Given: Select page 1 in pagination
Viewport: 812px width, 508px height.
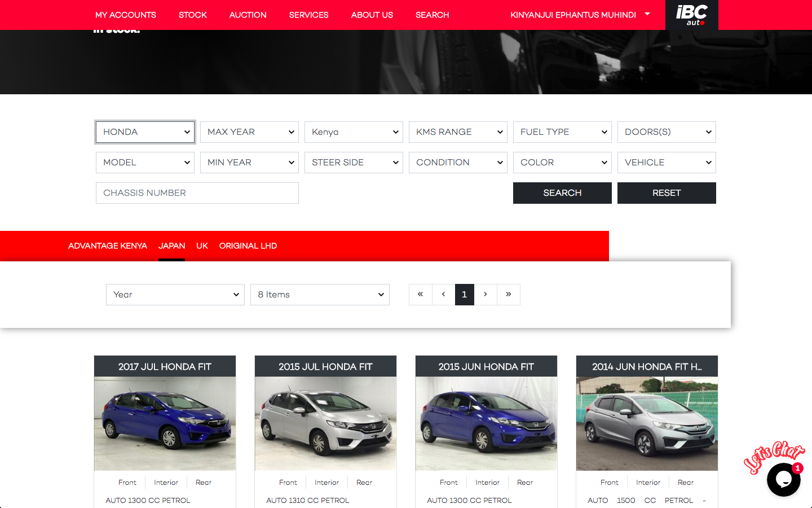Looking at the screenshot, I should pyautogui.click(x=465, y=295).
